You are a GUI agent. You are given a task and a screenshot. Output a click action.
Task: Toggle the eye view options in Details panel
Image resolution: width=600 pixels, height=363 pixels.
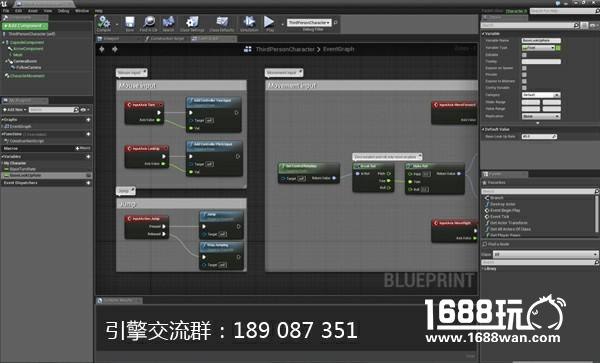click(x=594, y=25)
